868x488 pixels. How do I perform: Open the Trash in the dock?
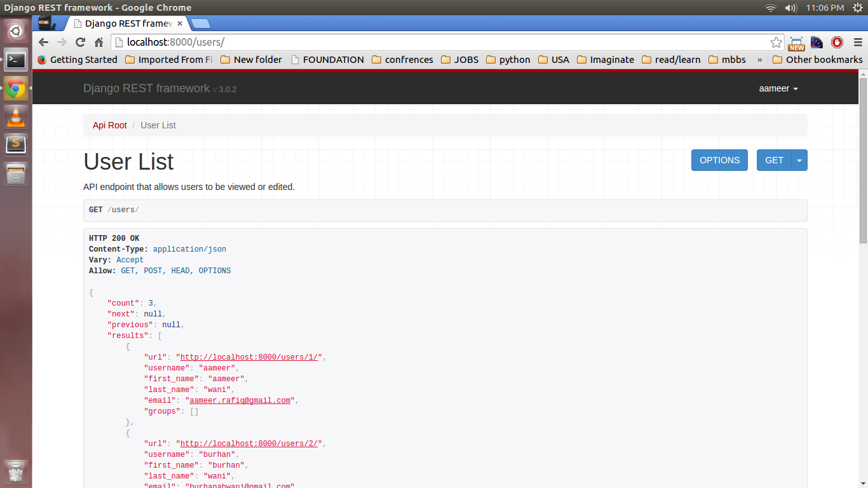click(16, 471)
